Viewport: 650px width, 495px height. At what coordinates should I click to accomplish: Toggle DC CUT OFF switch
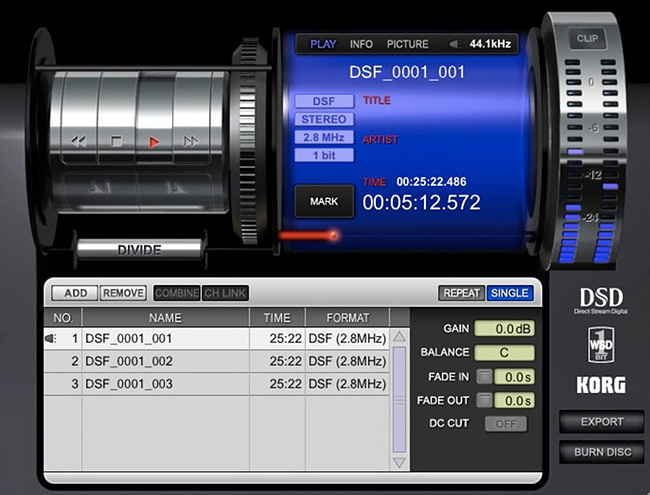pyautogui.click(x=506, y=424)
